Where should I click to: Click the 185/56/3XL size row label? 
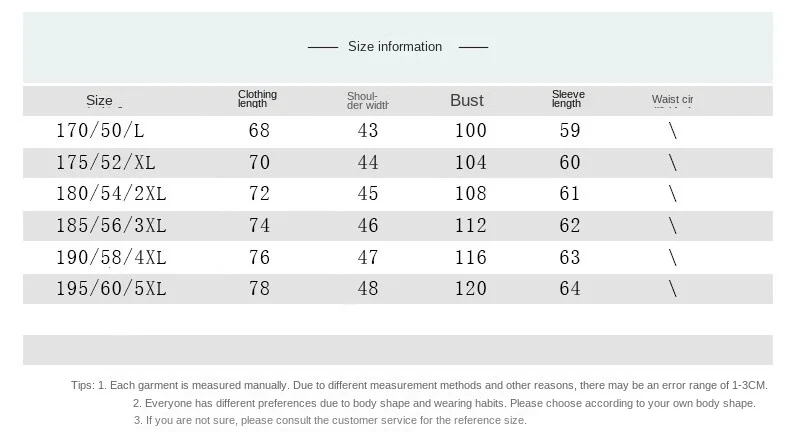pyautogui.click(x=109, y=226)
